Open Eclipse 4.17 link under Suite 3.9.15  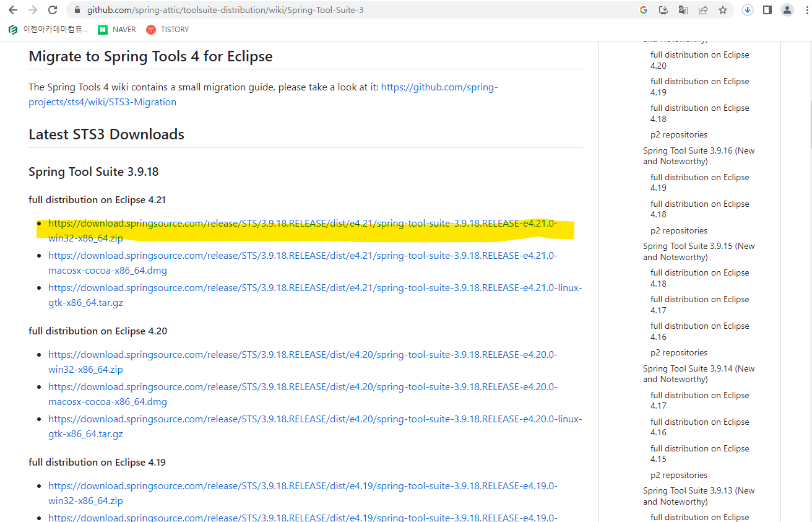coord(699,305)
